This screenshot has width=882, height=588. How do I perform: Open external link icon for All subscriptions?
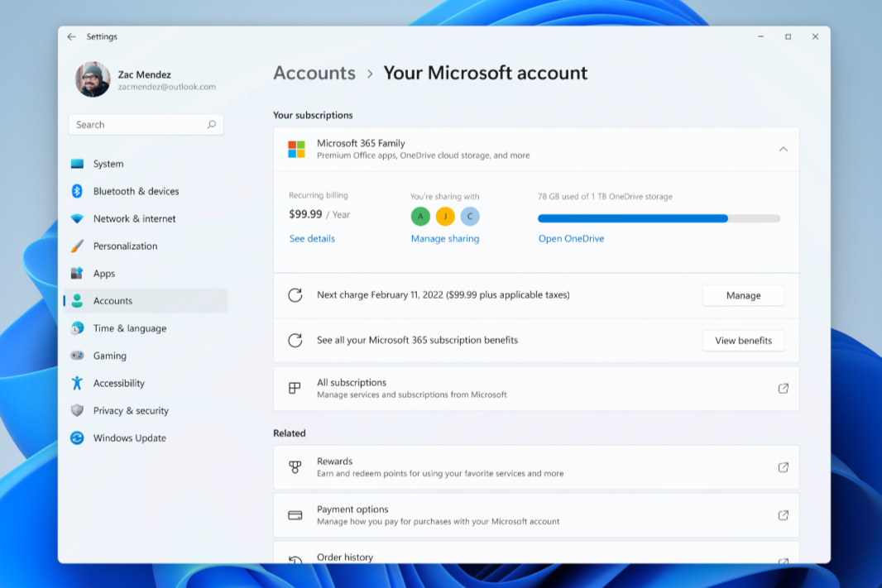[x=783, y=389]
